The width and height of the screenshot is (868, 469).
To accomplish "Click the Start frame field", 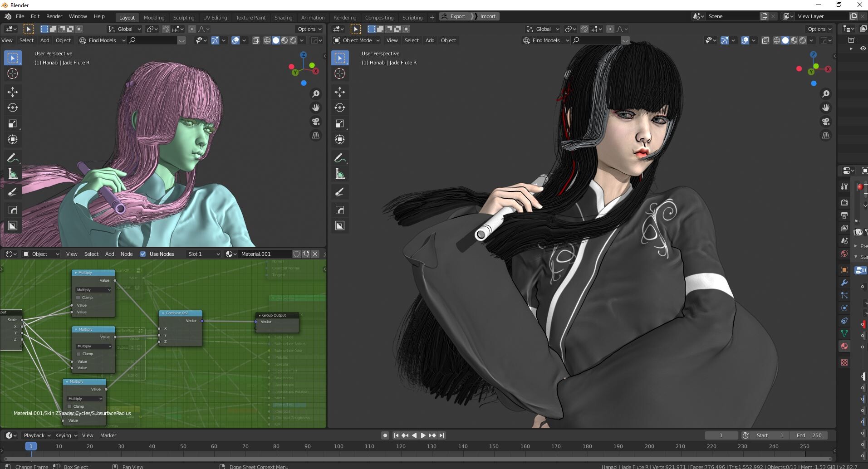I will (x=770, y=435).
